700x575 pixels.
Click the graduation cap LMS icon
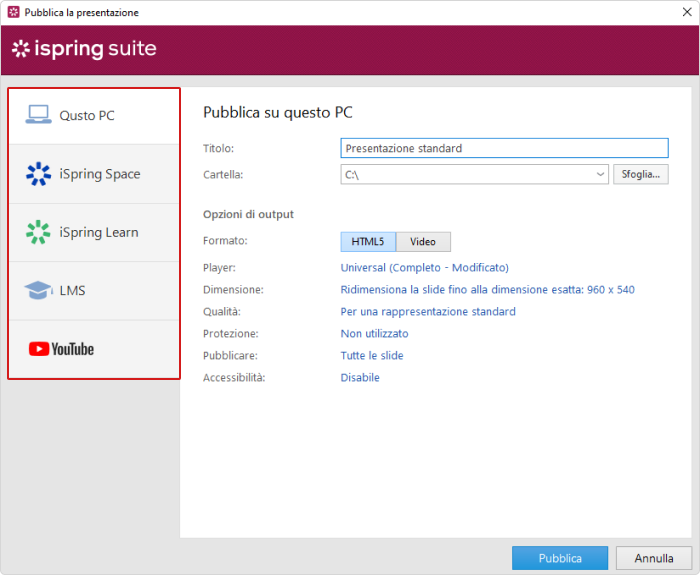[38, 290]
